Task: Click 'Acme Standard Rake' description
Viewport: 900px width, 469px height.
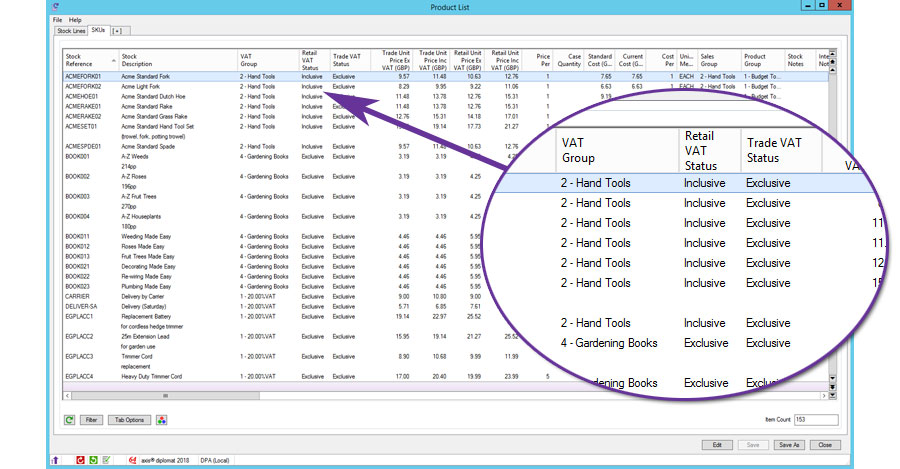Action: click(x=146, y=107)
